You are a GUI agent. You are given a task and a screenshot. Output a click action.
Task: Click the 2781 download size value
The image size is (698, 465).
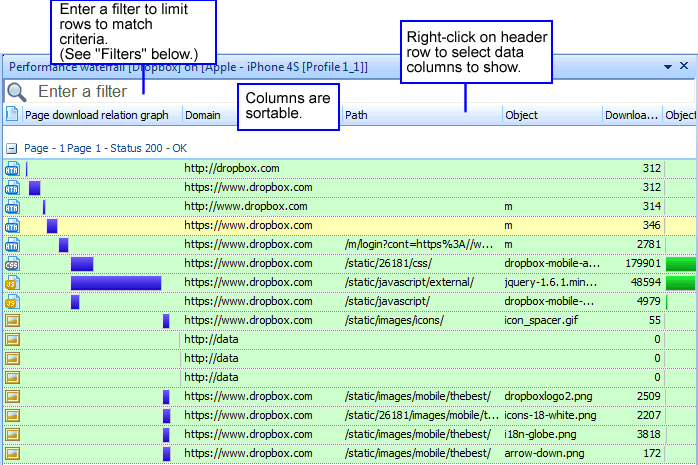(x=649, y=244)
